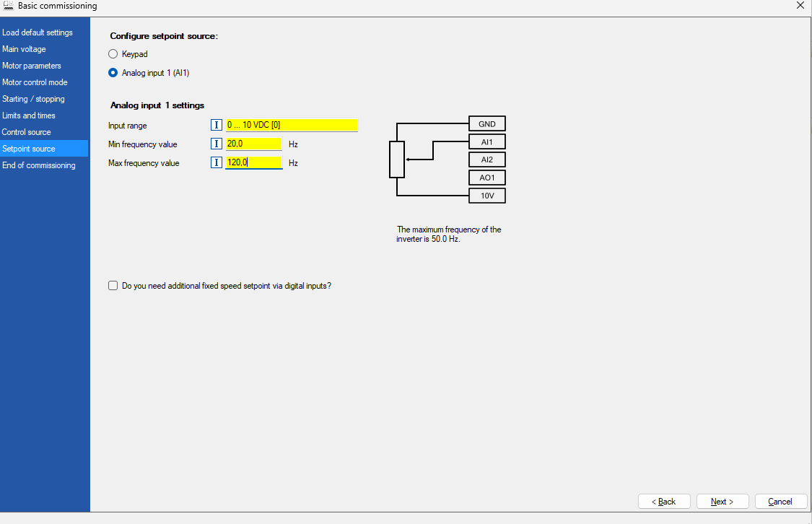Click the GND terminal in the diagram
This screenshot has height=524, width=812.
(486, 123)
